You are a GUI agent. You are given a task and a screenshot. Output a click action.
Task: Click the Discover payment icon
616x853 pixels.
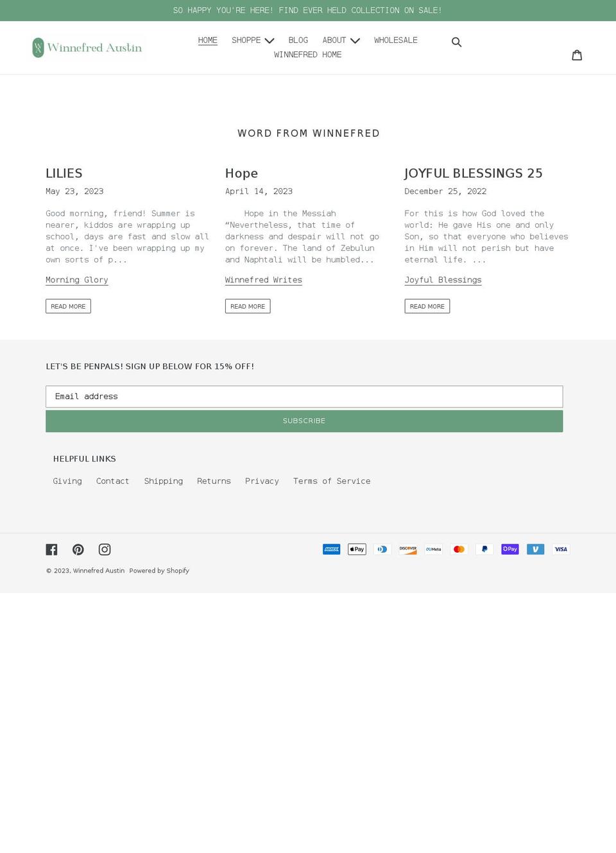click(408, 549)
